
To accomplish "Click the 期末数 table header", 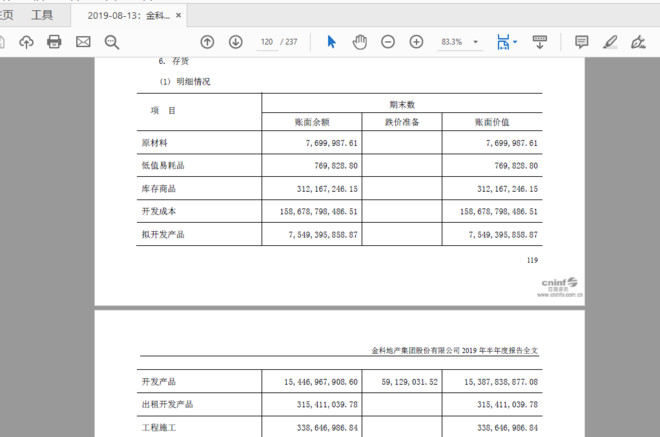I will click(402, 104).
